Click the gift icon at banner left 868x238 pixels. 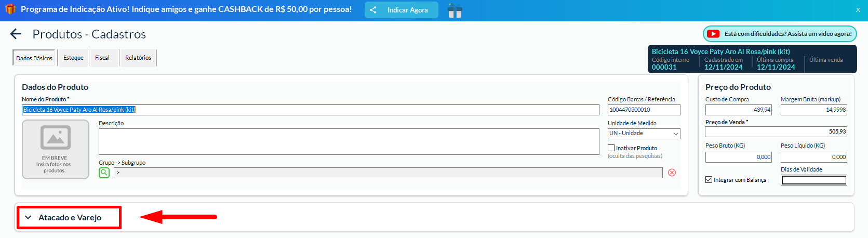tap(10, 9)
